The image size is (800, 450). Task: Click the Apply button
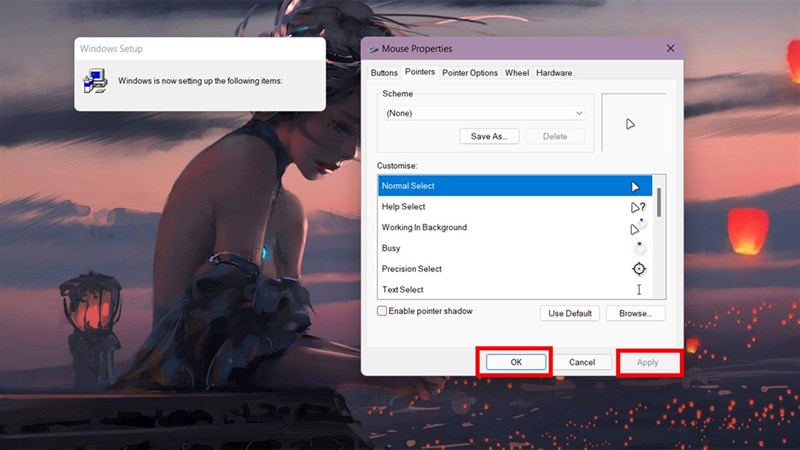[647, 362]
